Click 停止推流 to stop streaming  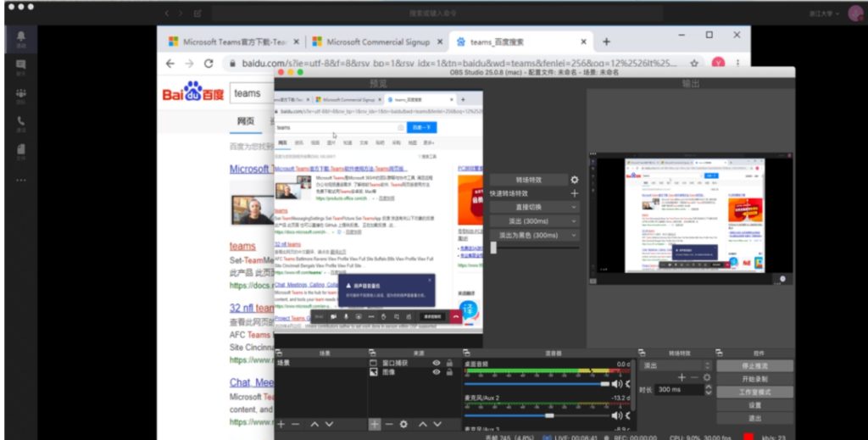point(754,366)
